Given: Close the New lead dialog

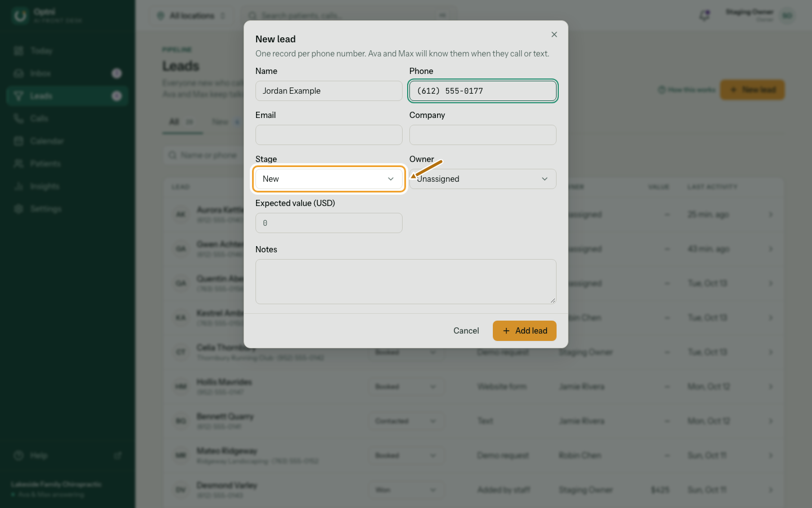Looking at the screenshot, I should coord(554,34).
